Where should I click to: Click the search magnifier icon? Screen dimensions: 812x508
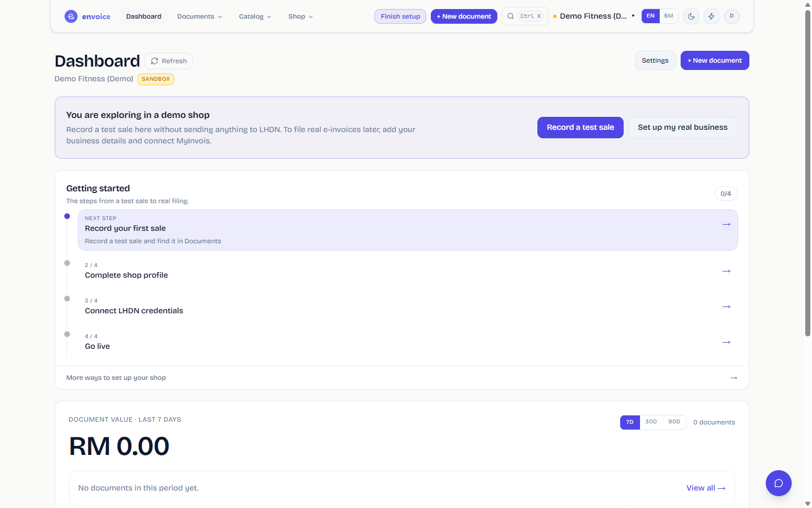click(x=510, y=16)
